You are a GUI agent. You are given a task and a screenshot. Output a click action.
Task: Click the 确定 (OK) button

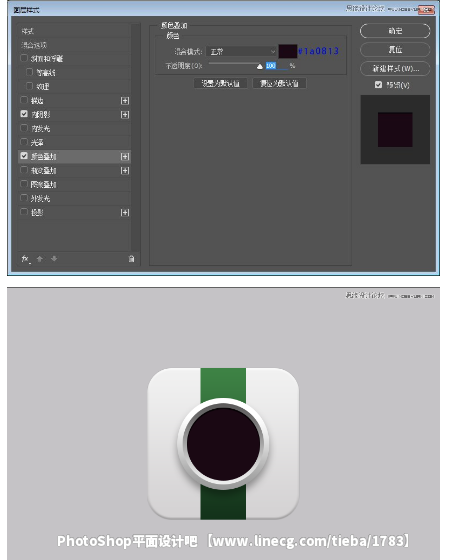tap(395, 31)
